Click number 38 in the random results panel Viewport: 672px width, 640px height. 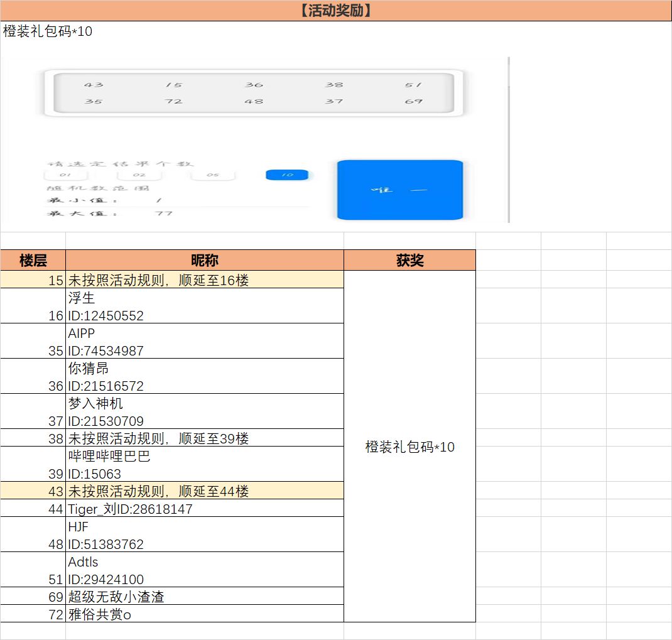tap(334, 85)
